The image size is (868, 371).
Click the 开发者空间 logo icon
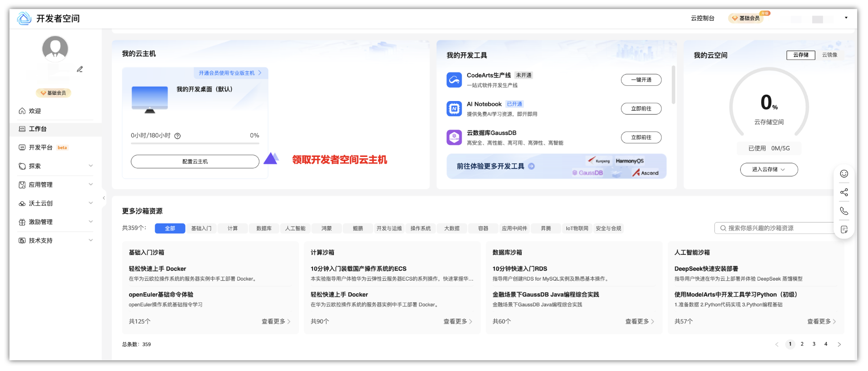(x=24, y=18)
